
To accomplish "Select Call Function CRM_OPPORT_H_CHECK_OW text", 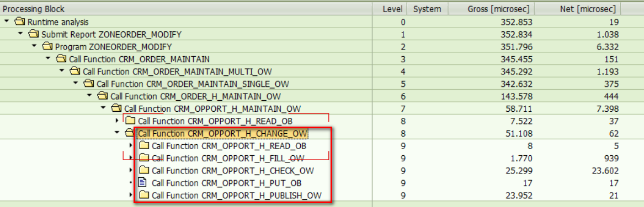I will 233,171.
